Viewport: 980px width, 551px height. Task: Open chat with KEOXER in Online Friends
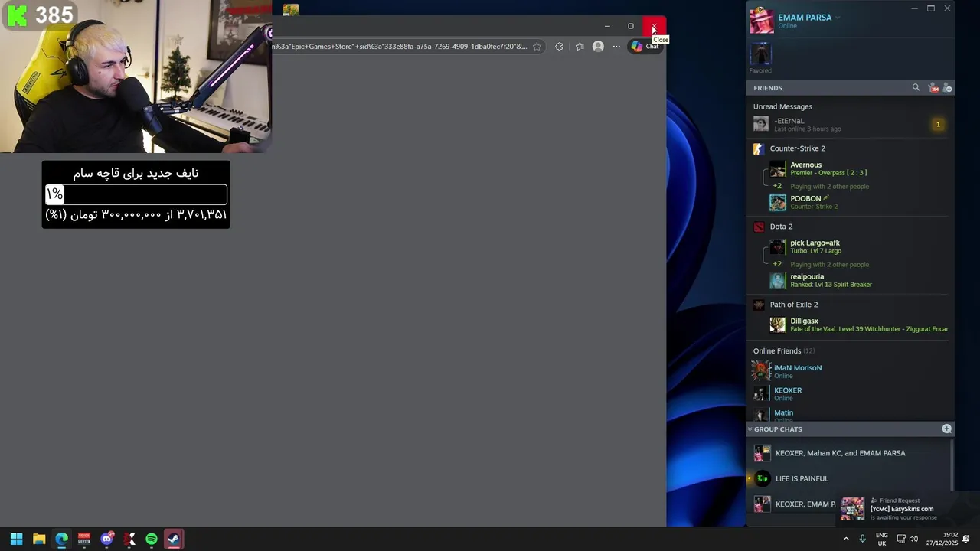tap(850, 393)
